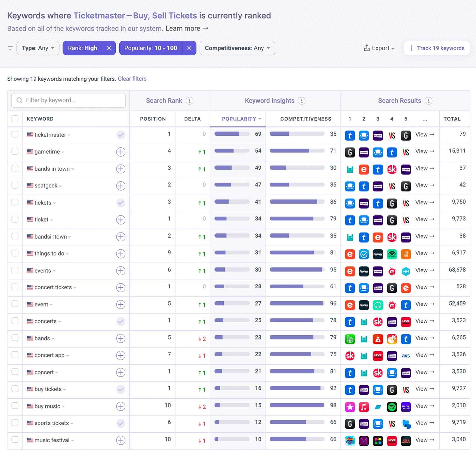Open the Search Results info icon
The height and width of the screenshot is (457, 476).
[x=428, y=101]
